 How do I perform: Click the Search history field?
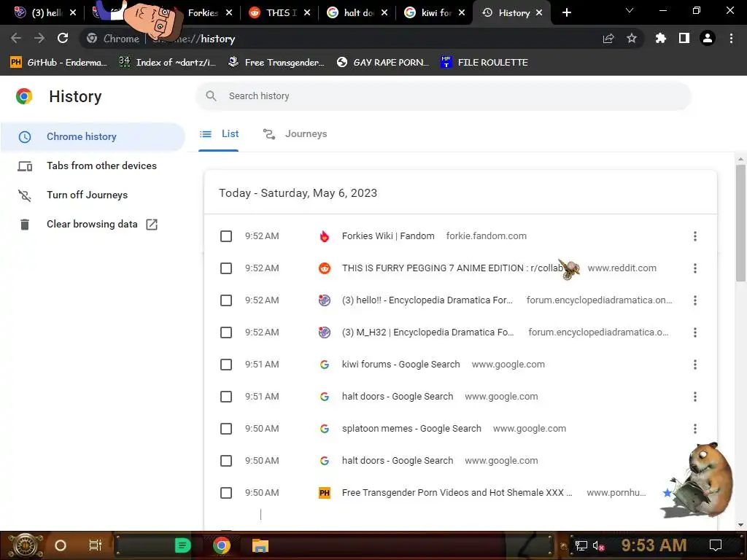443,96
